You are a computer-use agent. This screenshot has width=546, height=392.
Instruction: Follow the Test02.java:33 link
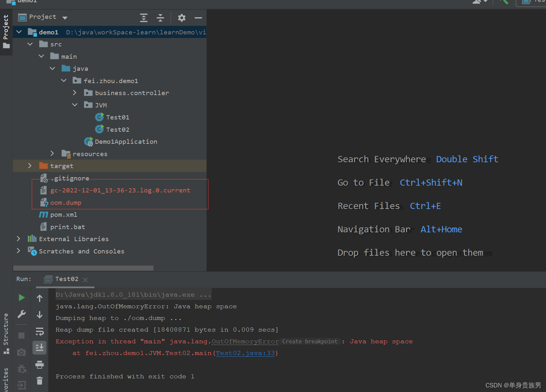[245, 353]
